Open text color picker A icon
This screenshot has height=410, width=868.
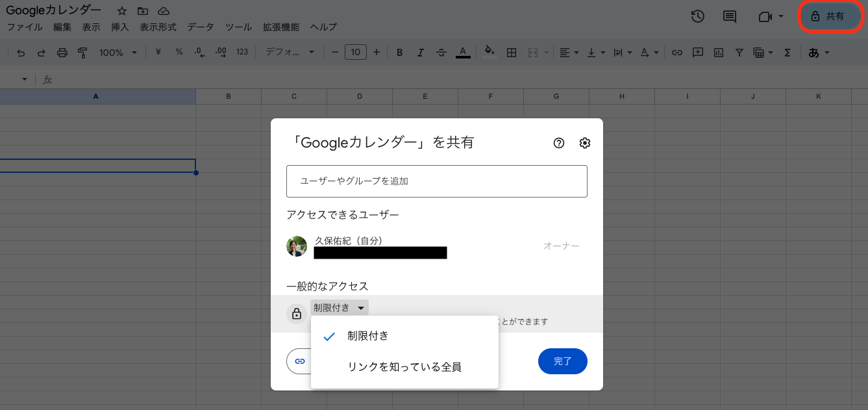[463, 53]
